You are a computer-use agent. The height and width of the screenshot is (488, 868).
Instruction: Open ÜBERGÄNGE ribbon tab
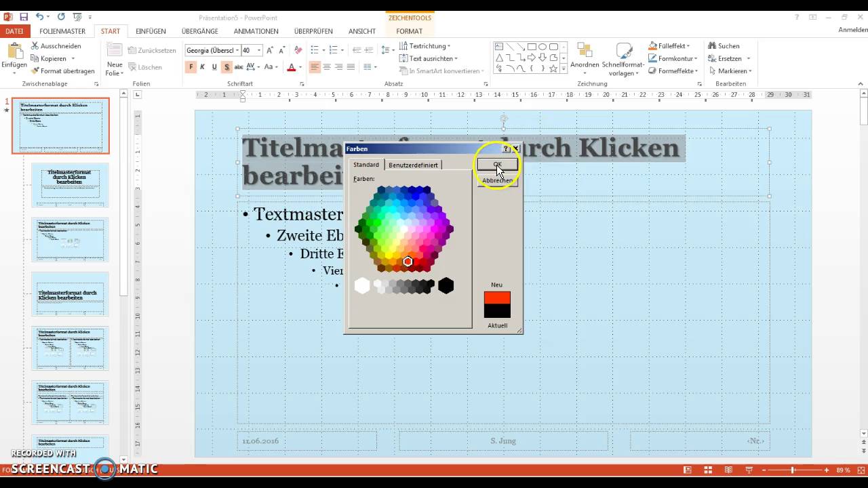tap(200, 31)
